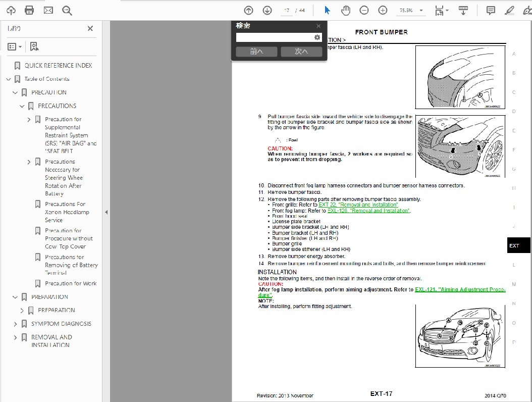532x402 pixels.
Task: Click the zoom in plus icon
Action: tap(383, 10)
